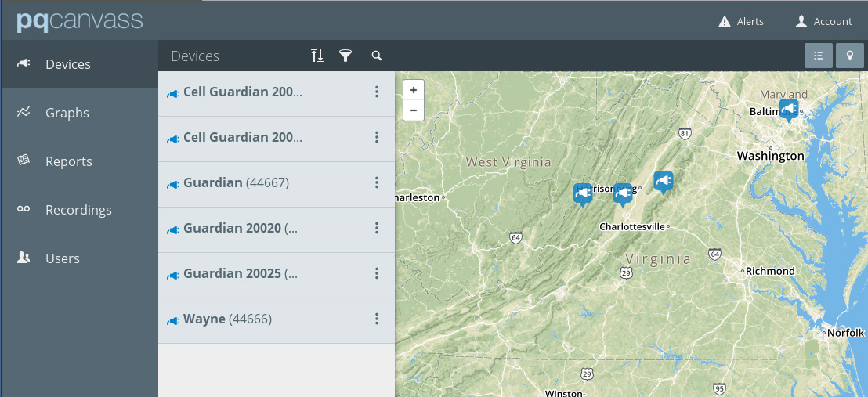Click the device marker near Baltimore

[788, 109]
